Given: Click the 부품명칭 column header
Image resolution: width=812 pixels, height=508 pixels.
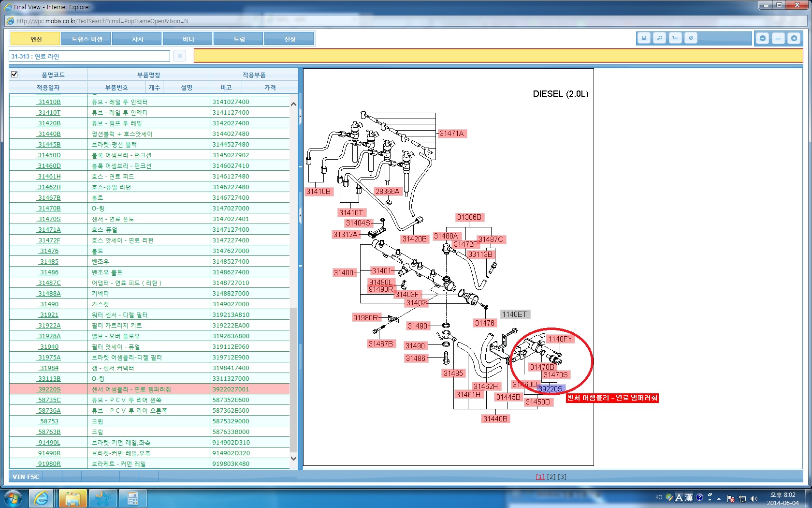Looking at the screenshot, I should click(x=148, y=75).
